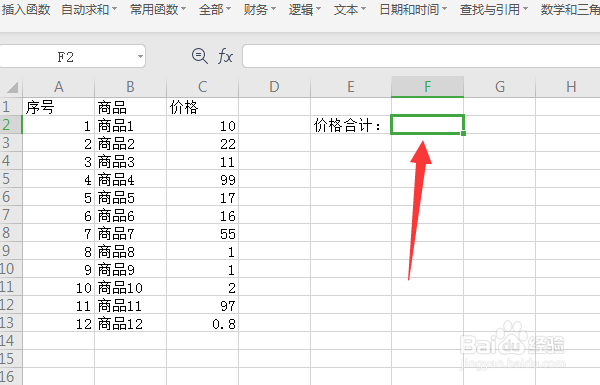Viewport: 600px width, 385px height.
Task: Open the 查找与引用 functions dropdown
Action: [494, 9]
